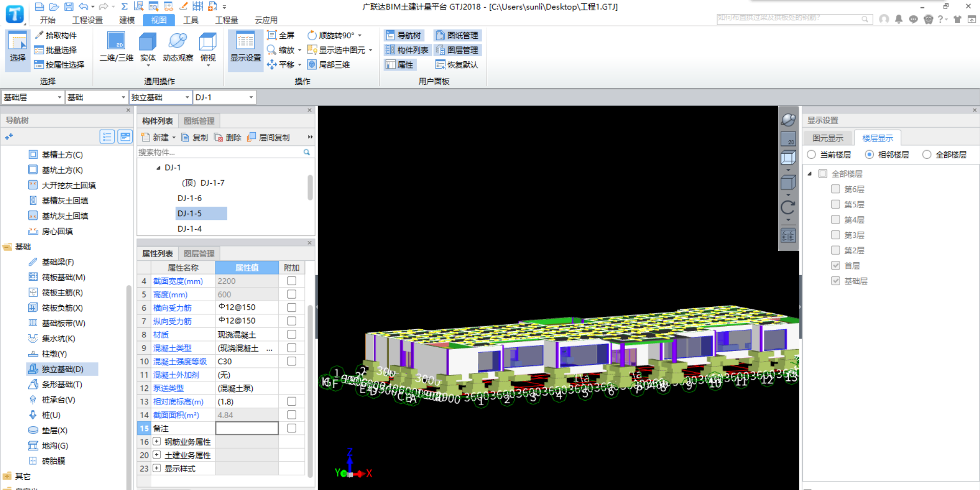Image resolution: width=980 pixels, height=490 pixels.
Task: Select 垫层(X) in navigation tree
Action: [54, 430]
